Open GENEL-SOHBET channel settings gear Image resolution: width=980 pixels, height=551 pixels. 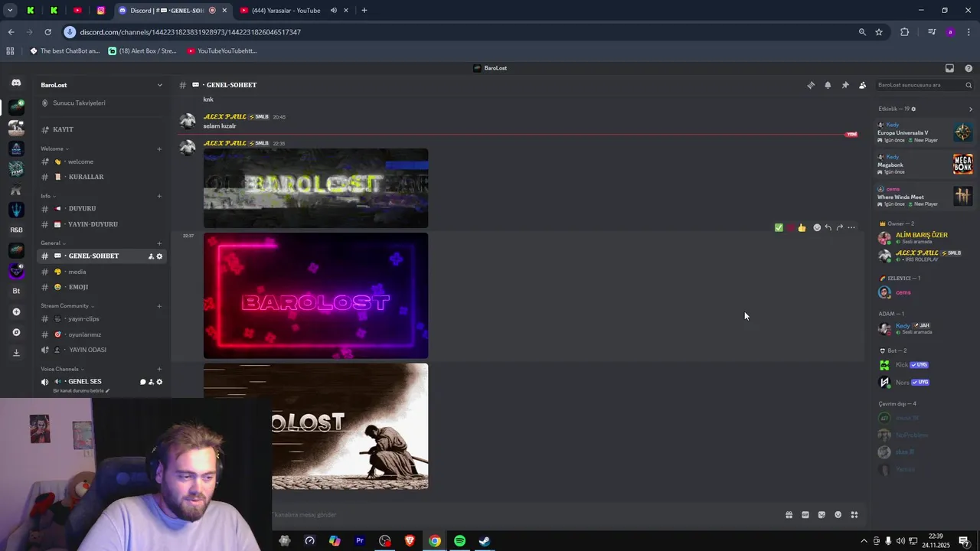(159, 256)
